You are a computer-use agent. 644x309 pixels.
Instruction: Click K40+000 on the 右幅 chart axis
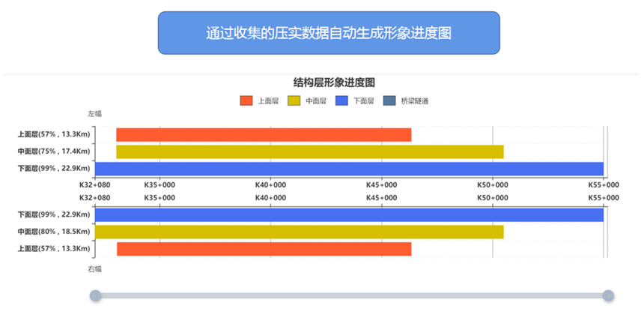click(270, 198)
